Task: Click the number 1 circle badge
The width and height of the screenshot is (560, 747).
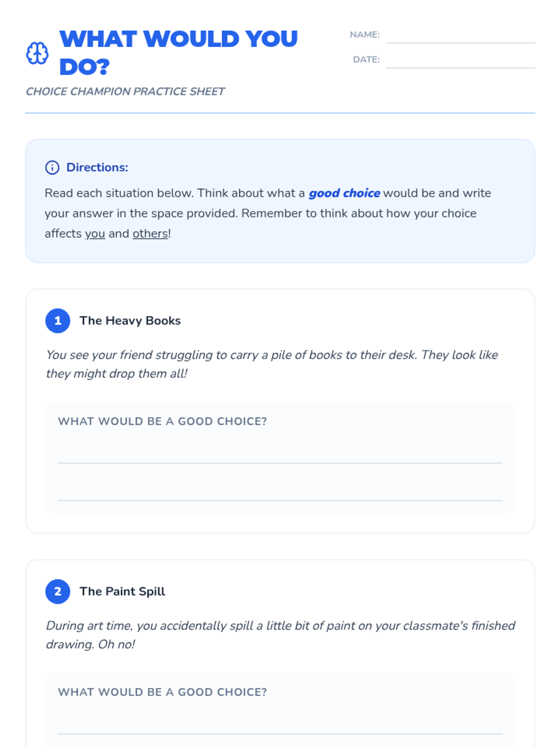Action: 58,321
